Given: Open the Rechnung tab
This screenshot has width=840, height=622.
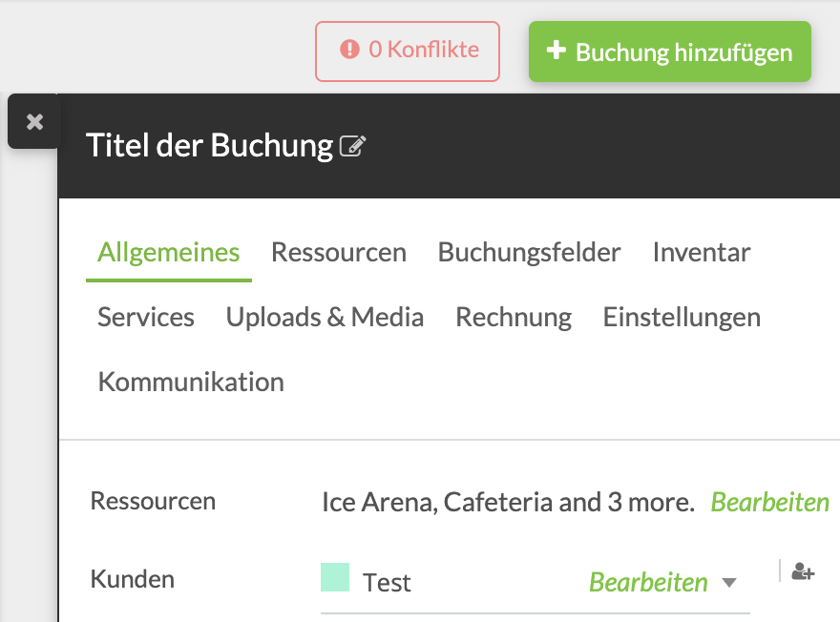Looking at the screenshot, I should [514, 318].
